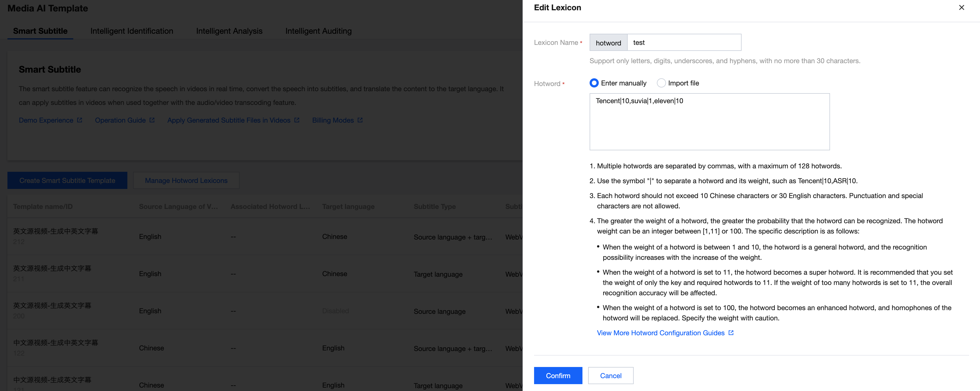This screenshot has width=980, height=391.
Task: Click external link icon beside Demo Experience
Action: pyautogui.click(x=80, y=120)
